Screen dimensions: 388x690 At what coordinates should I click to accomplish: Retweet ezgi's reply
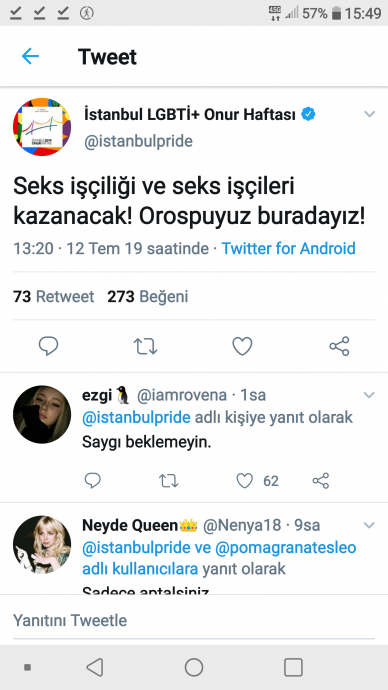(x=168, y=481)
